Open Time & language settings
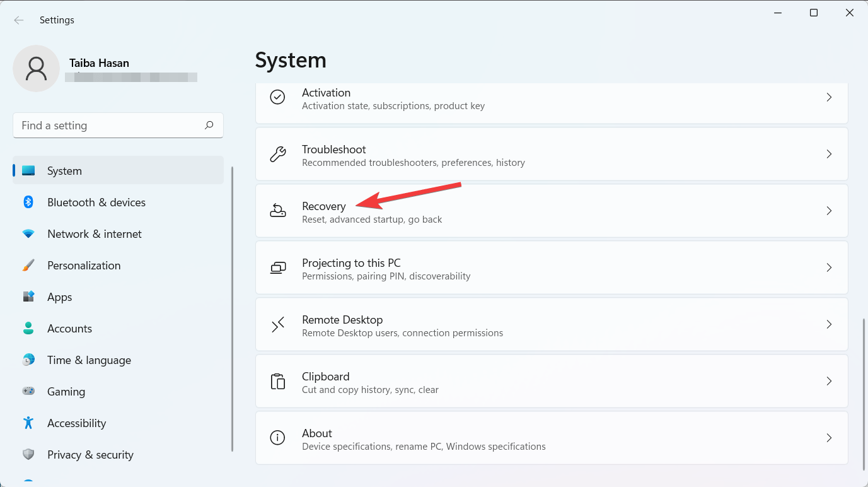This screenshot has width=868, height=487. (x=89, y=360)
